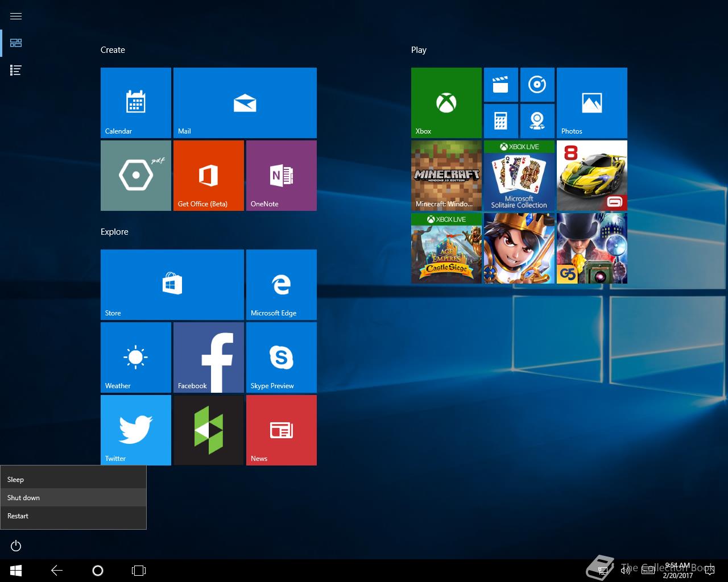Image resolution: width=728 pixels, height=582 pixels.
Task: Open the Weather tile
Action: click(x=136, y=357)
